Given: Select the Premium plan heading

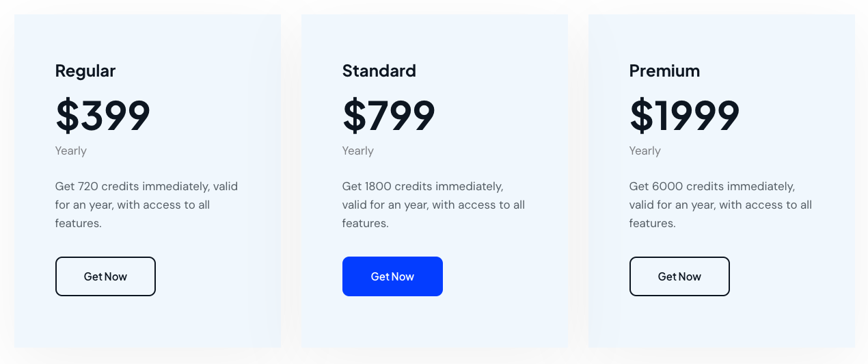Looking at the screenshot, I should click(664, 70).
